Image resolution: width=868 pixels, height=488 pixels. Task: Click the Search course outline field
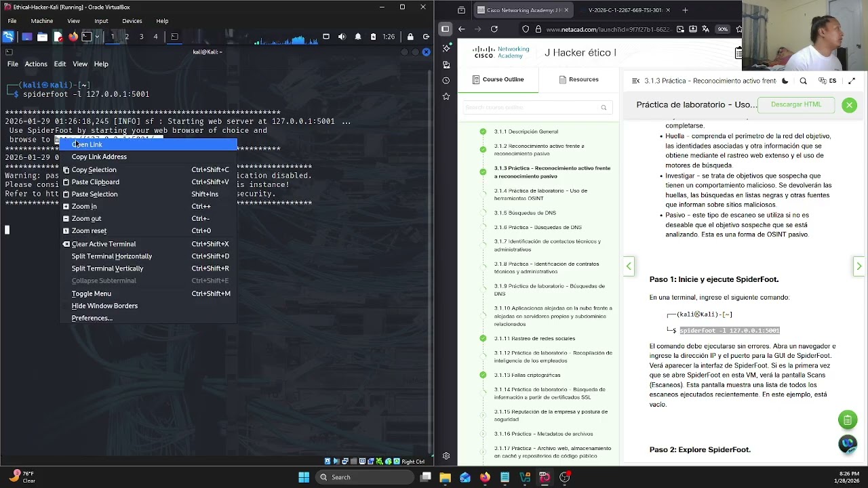[x=537, y=107]
